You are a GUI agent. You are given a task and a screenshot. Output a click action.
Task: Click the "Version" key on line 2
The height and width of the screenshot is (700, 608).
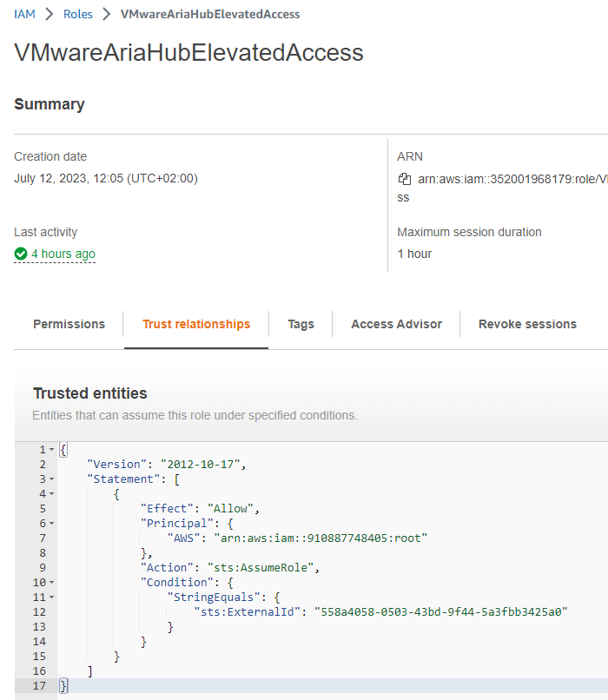point(116,465)
